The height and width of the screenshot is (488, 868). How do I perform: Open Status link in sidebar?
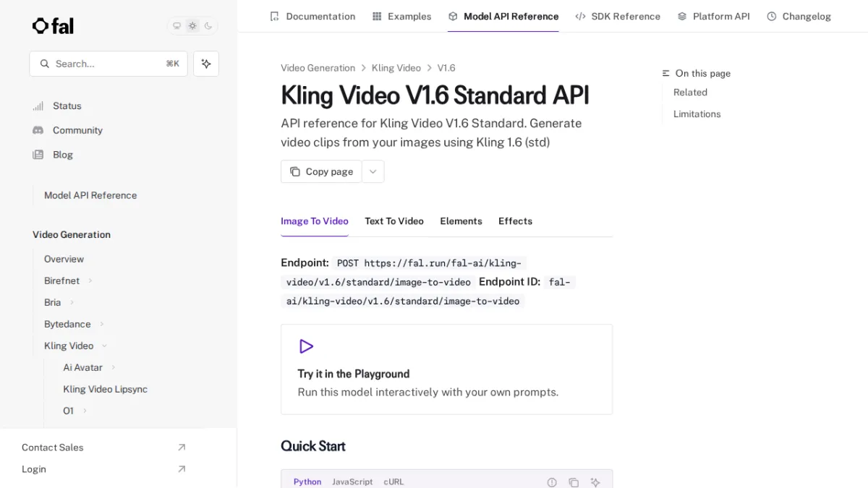(x=67, y=106)
